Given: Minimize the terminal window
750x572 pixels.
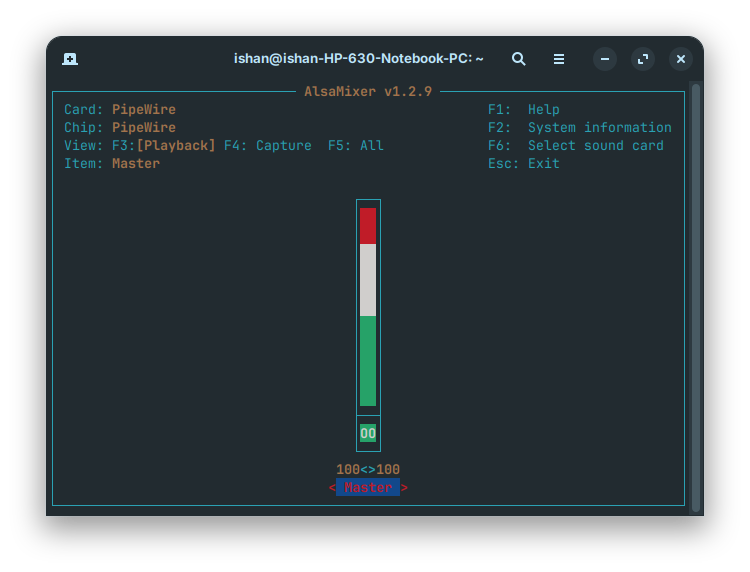Looking at the screenshot, I should pos(605,59).
